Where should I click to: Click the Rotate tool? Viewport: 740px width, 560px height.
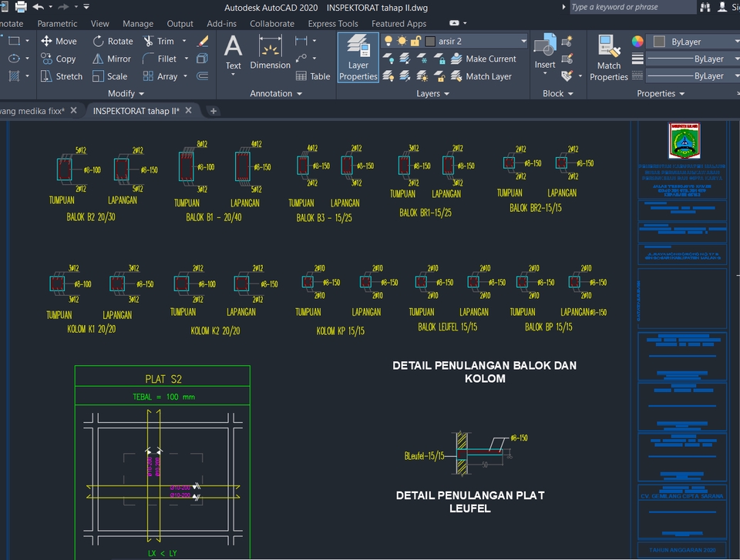[113, 41]
